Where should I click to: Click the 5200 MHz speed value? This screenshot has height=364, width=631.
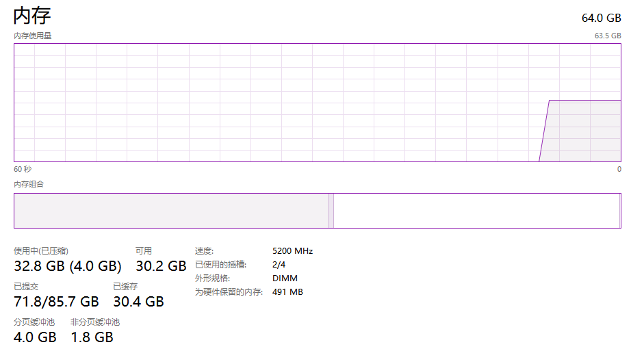point(292,251)
